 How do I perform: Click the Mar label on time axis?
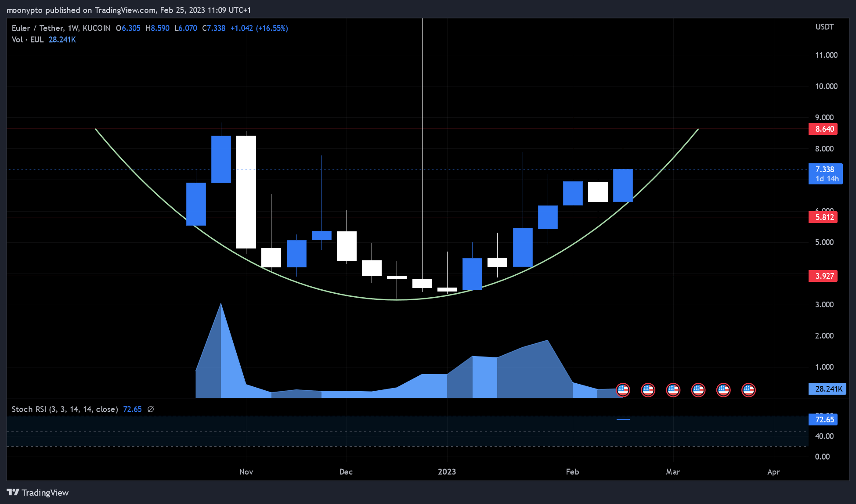(673, 472)
